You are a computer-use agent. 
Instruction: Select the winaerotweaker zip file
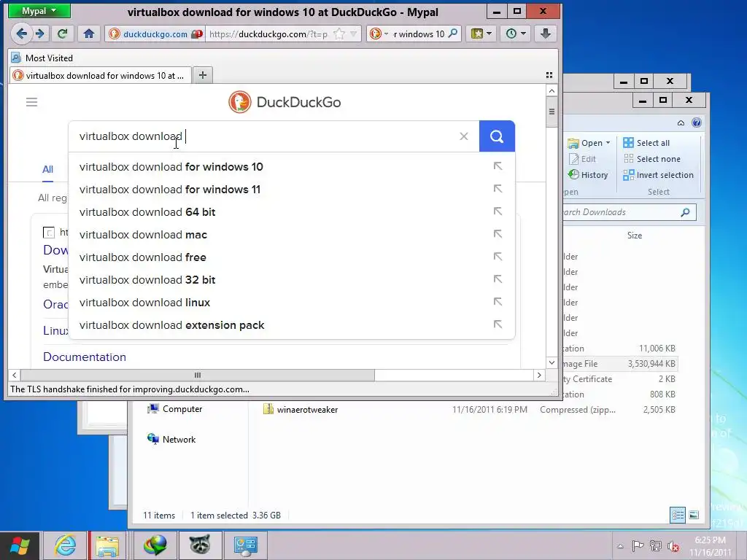point(307,410)
